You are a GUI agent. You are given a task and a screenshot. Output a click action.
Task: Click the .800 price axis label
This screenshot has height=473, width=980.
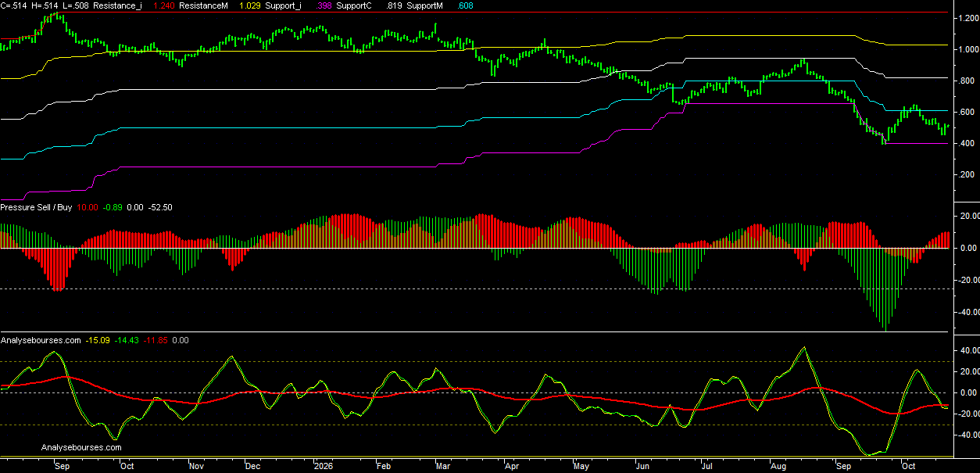click(x=968, y=80)
